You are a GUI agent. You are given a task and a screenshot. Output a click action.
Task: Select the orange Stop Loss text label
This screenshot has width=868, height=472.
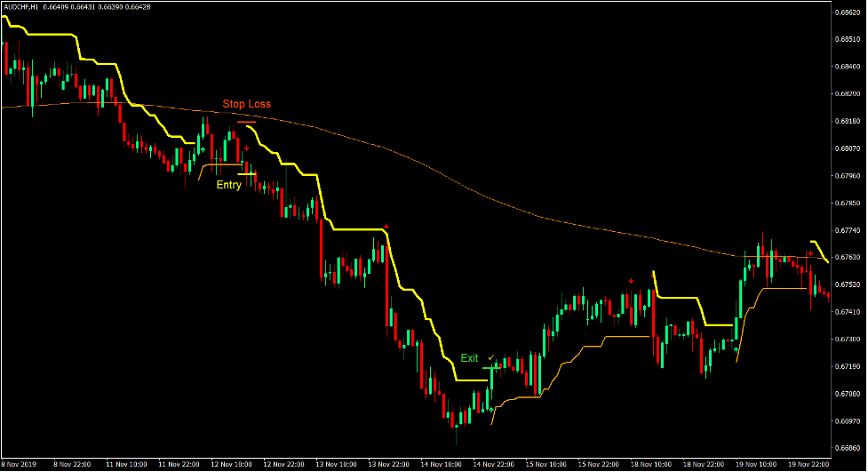click(x=246, y=104)
